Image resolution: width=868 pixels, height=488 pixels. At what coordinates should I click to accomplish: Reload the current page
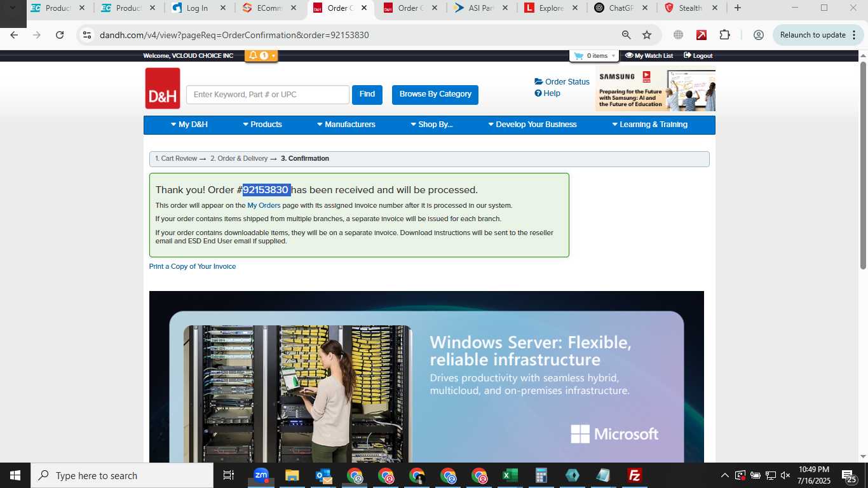point(60,35)
